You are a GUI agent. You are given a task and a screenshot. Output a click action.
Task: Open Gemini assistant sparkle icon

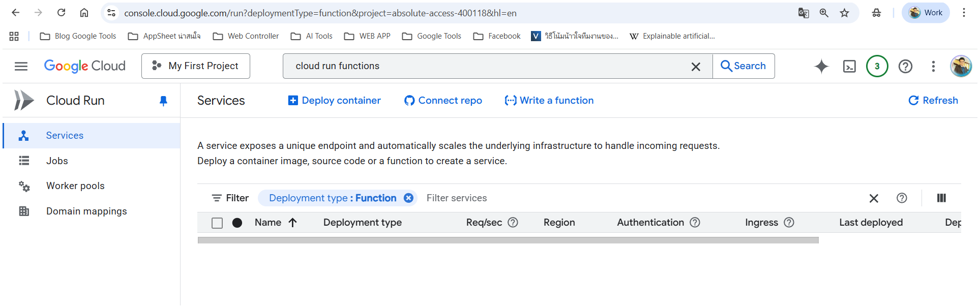point(821,66)
